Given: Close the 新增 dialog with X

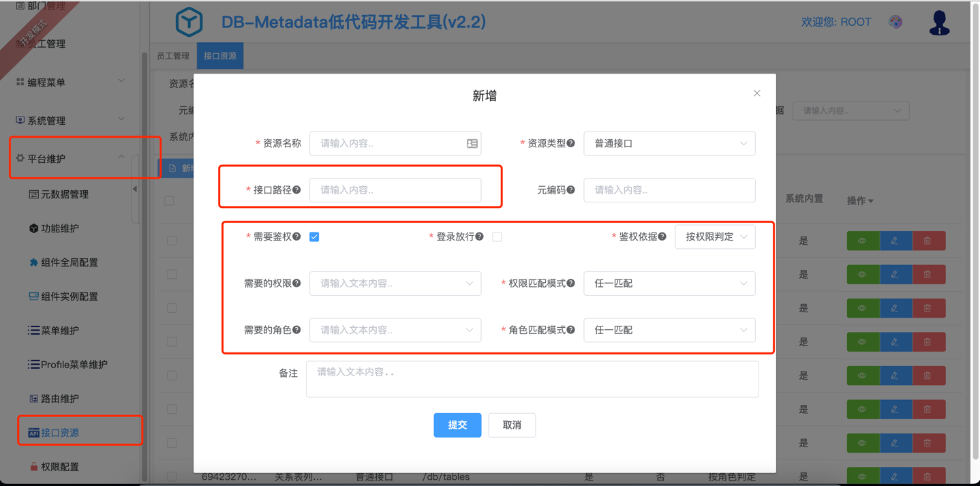Looking at the screenshot, I should [x=756, y=93].
